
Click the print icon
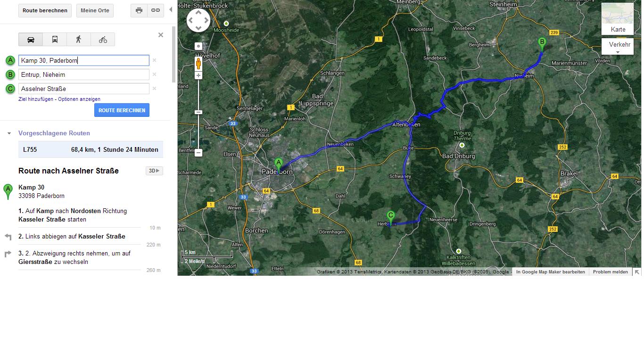point(139,10)
